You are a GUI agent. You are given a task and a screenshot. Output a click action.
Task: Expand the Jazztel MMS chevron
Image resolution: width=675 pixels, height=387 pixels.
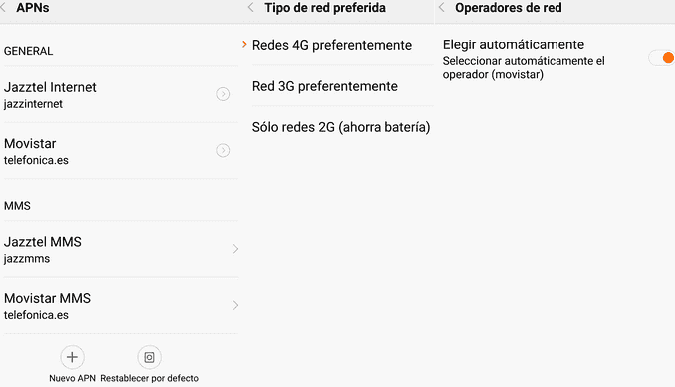(235, 249)
